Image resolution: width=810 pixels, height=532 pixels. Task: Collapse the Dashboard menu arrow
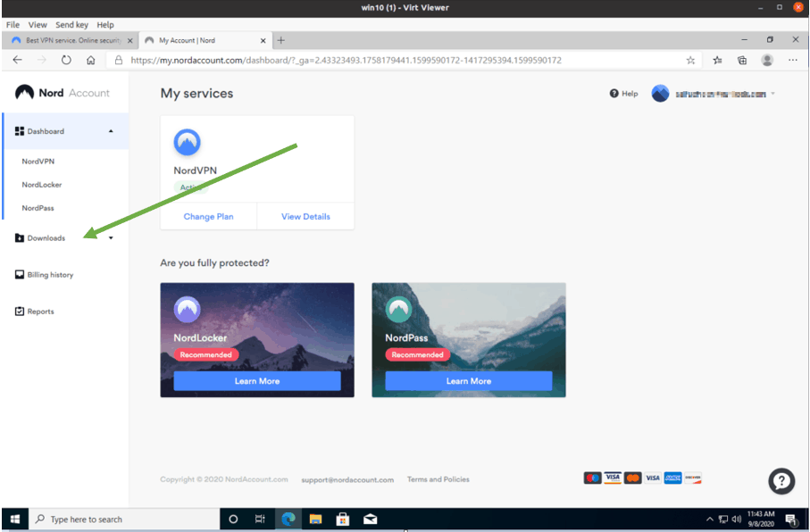(x=111, y=131)
